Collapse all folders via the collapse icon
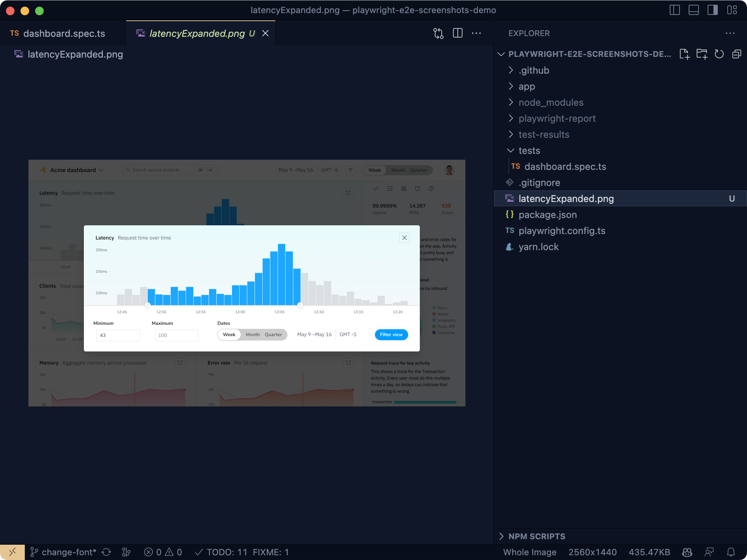747x560 pixels. tap(736, 54)
